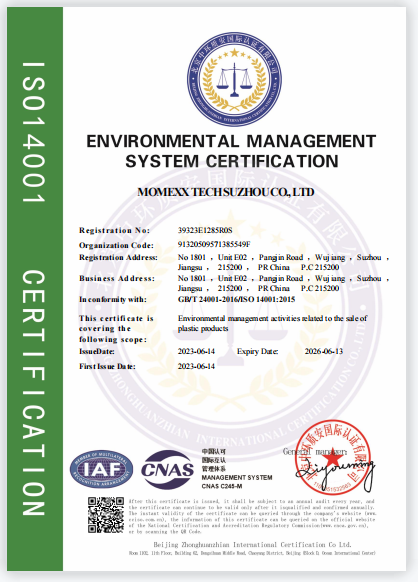
Task: Click the footer office address line
Action: click(x=252, y=553)
